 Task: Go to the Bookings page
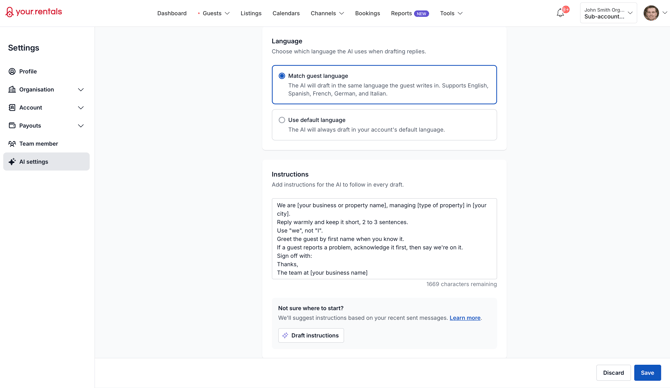click(x=367, y=13)
